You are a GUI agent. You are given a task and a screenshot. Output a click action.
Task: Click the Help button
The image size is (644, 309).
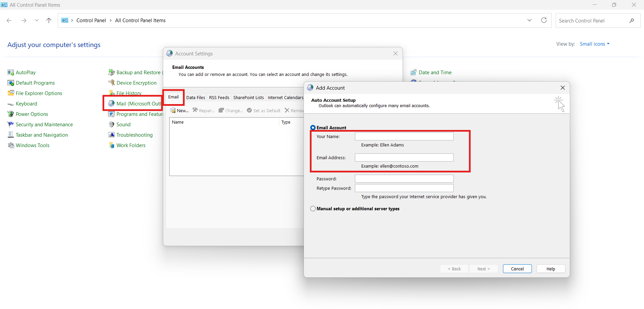tap(550, 268)
